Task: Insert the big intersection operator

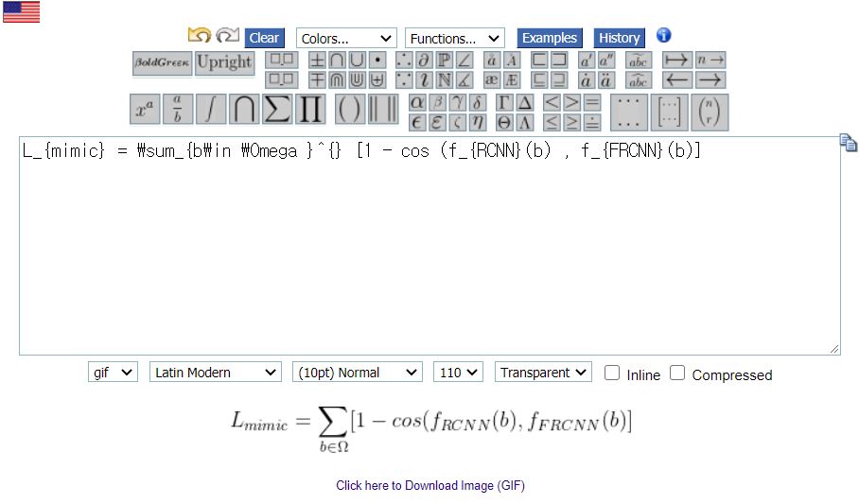Action: 244,109
